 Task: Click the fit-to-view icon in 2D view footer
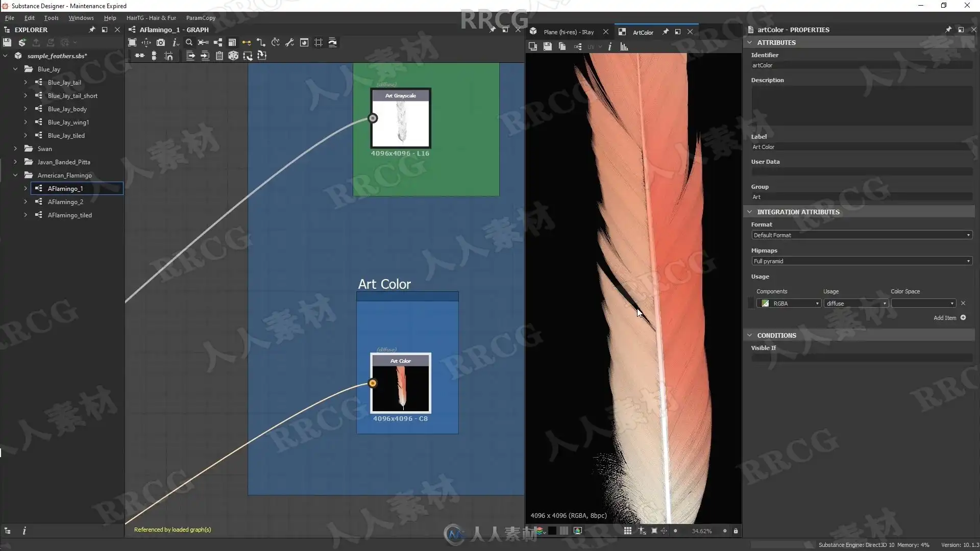(654, 531)
